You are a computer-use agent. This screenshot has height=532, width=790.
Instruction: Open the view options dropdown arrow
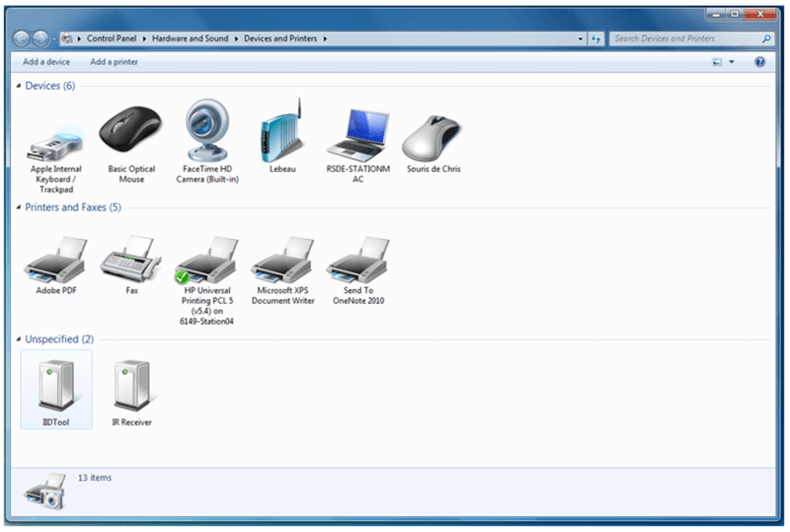pos(731,62)
